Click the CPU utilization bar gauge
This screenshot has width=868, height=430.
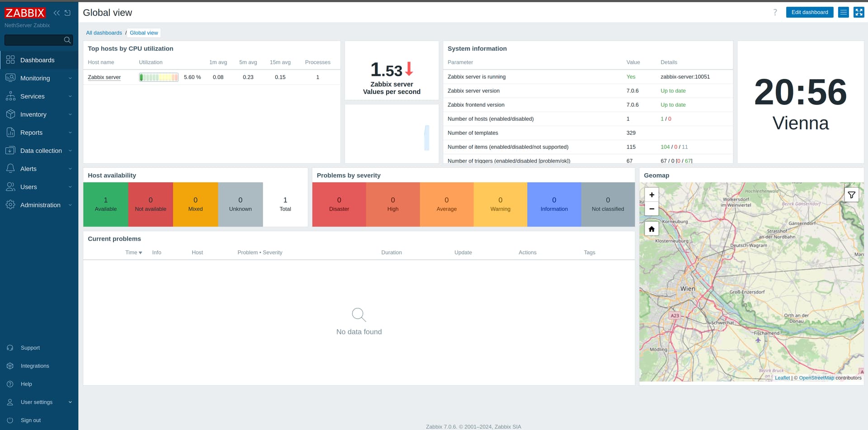click(159, 77)
